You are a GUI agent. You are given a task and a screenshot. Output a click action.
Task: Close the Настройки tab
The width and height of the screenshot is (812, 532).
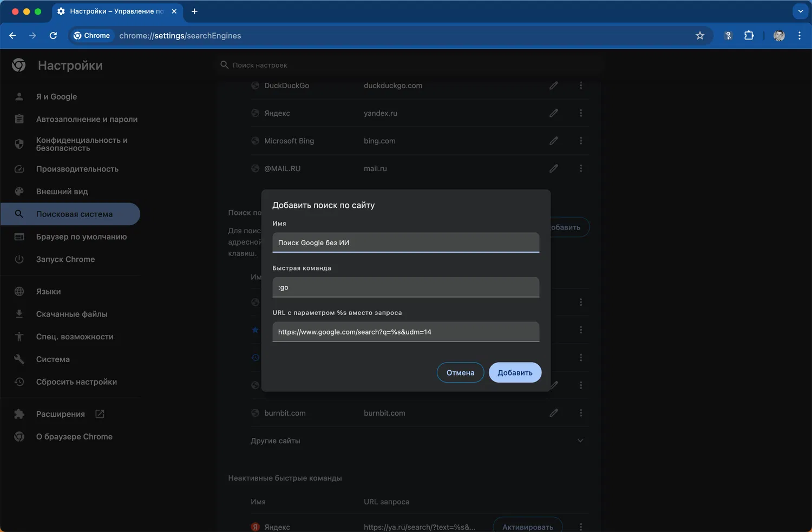174,11
